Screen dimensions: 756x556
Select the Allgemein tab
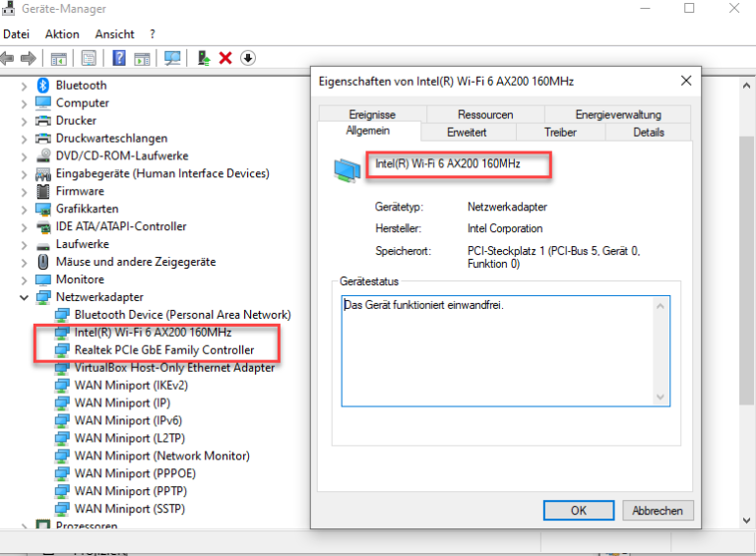[x=368, y=131]
